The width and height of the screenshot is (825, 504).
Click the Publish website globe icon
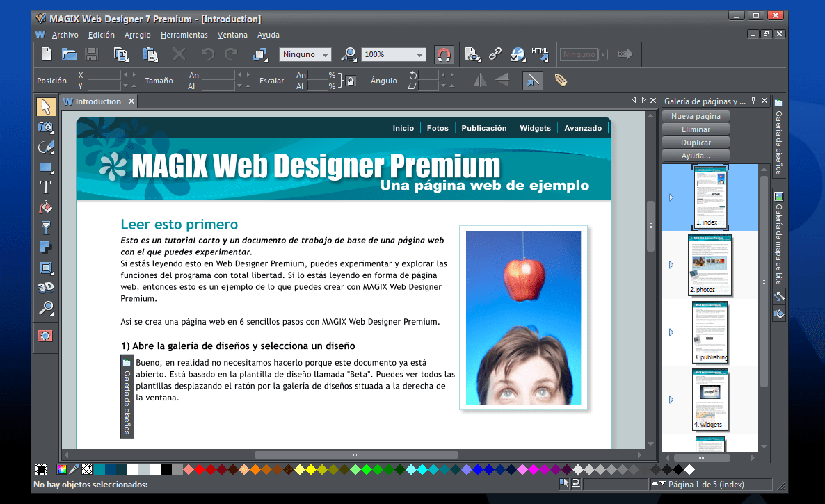click(518, 54)
